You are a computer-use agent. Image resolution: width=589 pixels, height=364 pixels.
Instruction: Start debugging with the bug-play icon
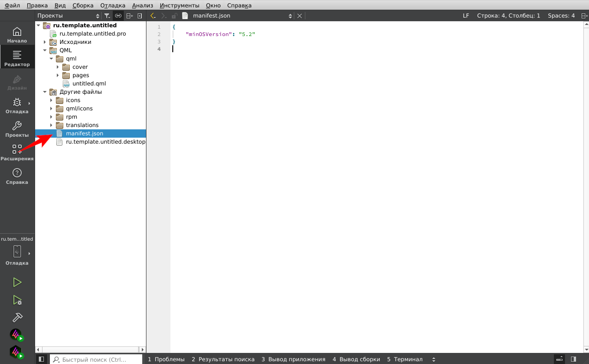[x=17, y=300]
